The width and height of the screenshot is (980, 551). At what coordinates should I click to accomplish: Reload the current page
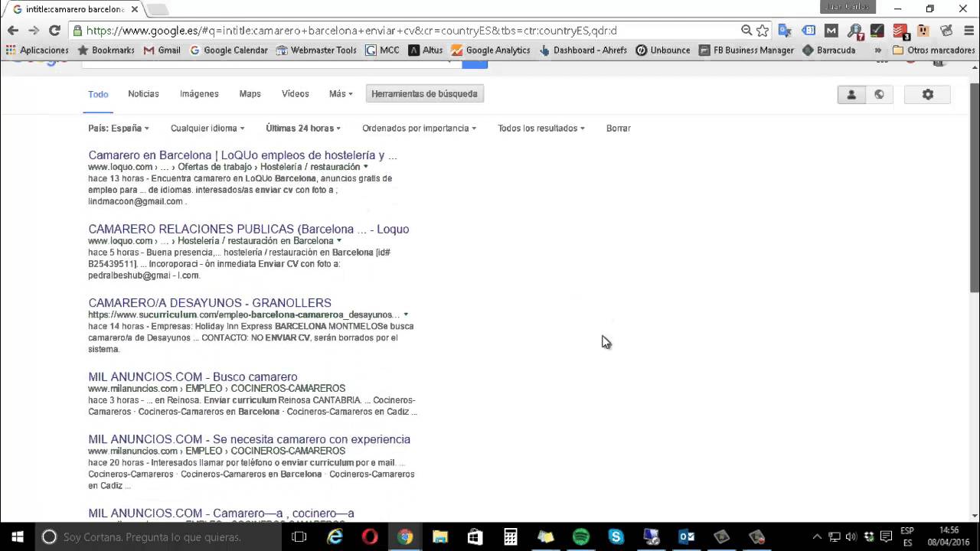(54, 31)
